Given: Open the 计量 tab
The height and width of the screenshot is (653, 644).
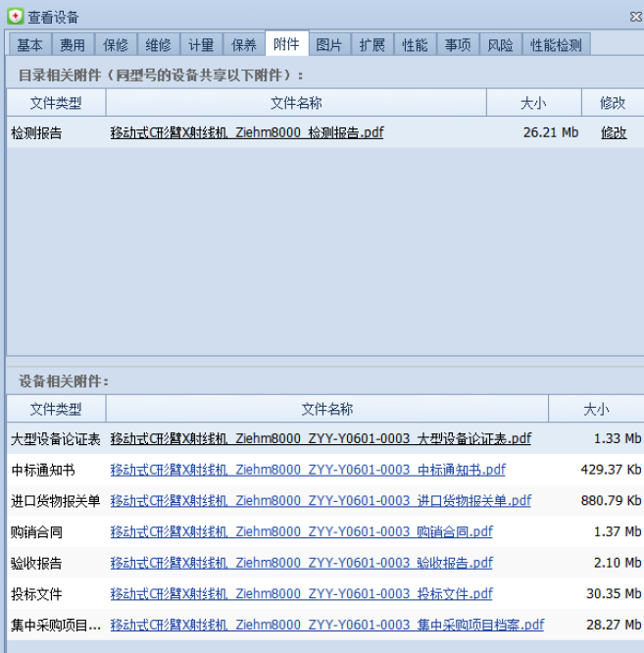Looking at the screenshot, I should [202, 44].
